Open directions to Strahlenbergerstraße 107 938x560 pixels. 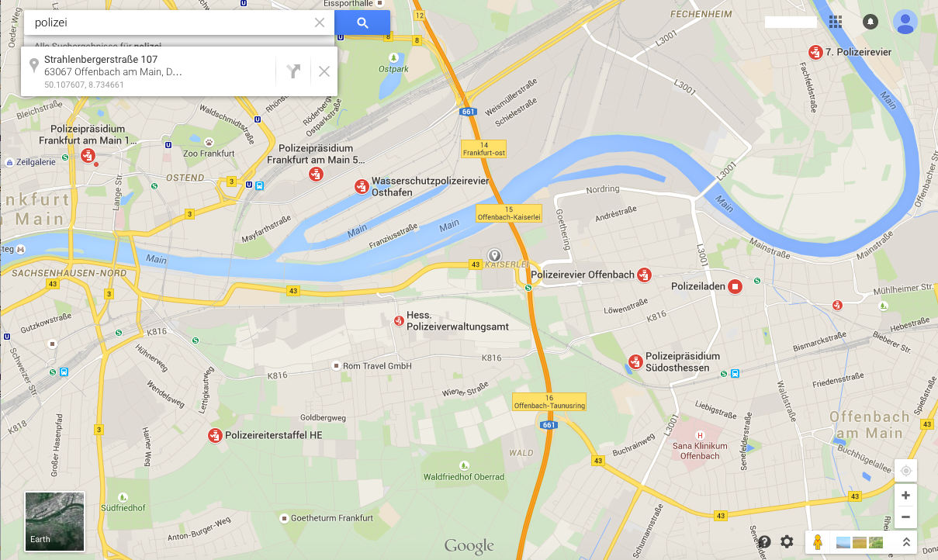[x=292, y=71]
